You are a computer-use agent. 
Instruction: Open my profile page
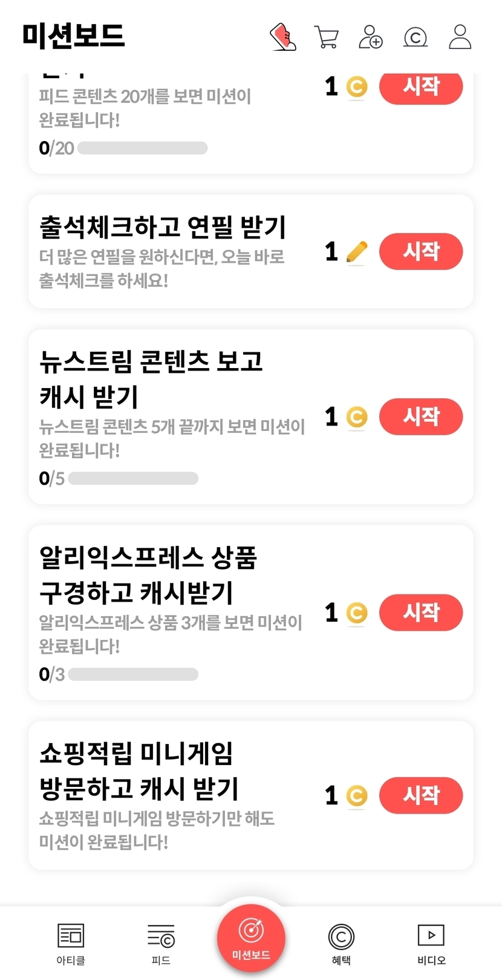coord(460,37)
